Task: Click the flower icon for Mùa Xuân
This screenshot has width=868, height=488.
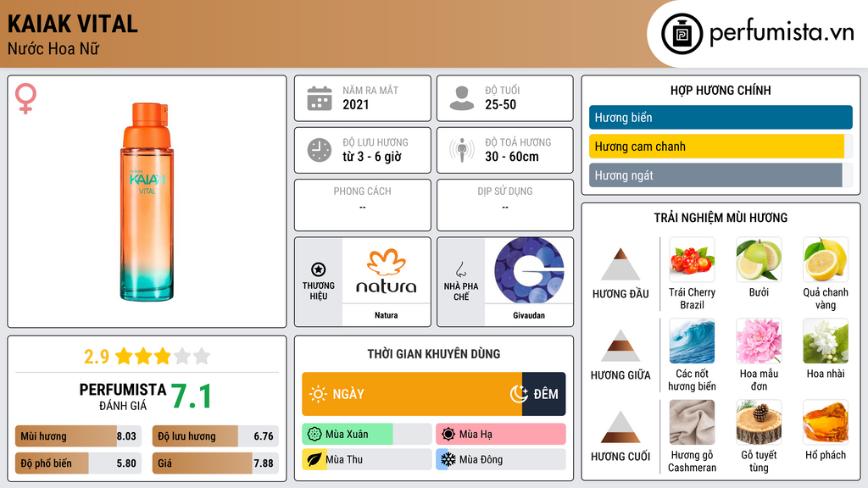Action: tap(314, 435)
